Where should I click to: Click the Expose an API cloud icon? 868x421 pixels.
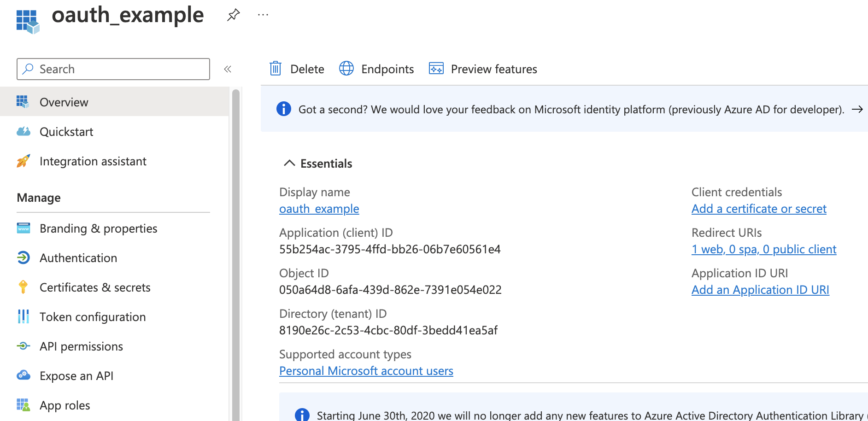pos(23,375)
